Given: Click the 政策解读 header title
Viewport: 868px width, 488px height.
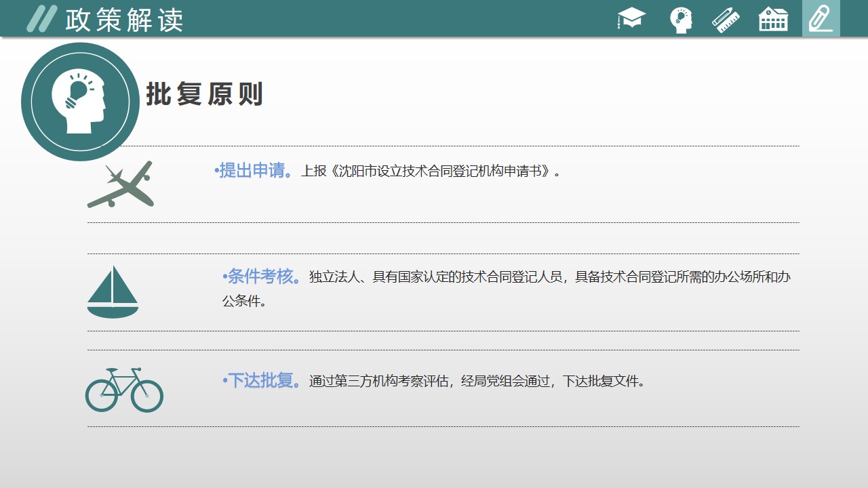Looking at the screenshot, I should pos(124,20).
